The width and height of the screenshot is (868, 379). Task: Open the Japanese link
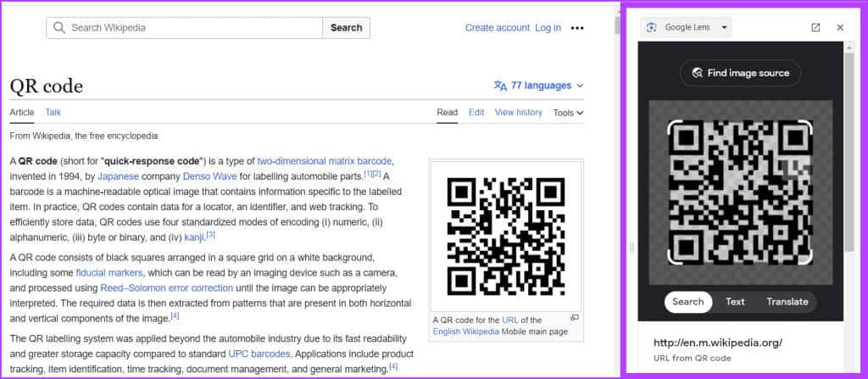[118, 176]
